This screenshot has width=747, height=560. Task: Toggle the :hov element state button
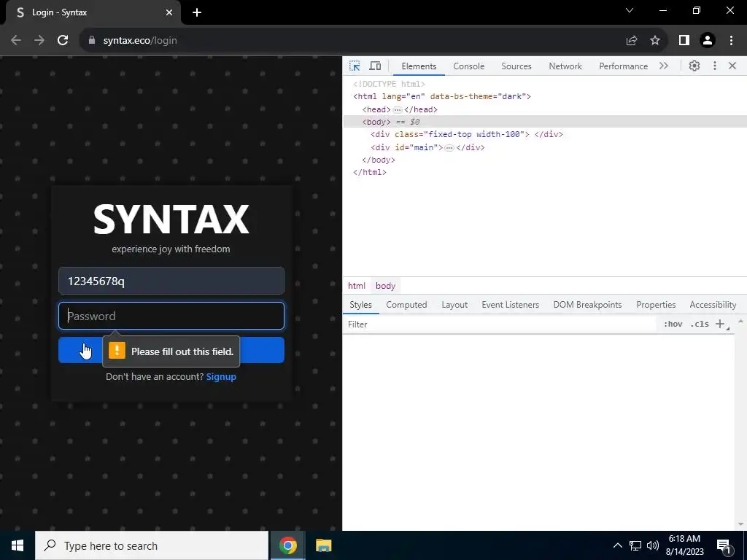[673, 324]
